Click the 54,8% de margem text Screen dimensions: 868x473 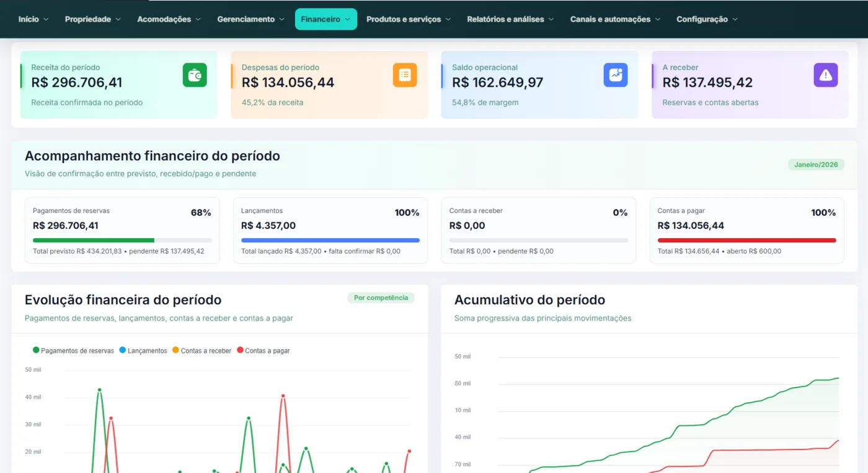pyautogui.click(x=485, y=102)
